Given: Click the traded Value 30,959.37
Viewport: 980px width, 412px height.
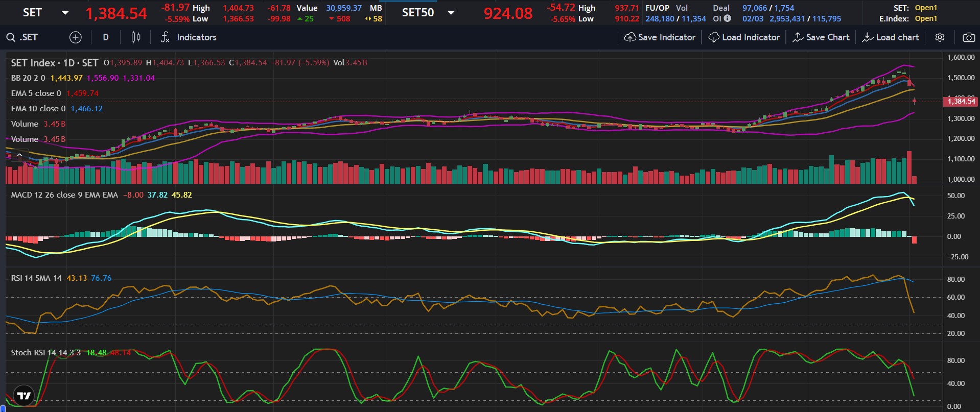Looking at the screenshot, I should (344, 8).
